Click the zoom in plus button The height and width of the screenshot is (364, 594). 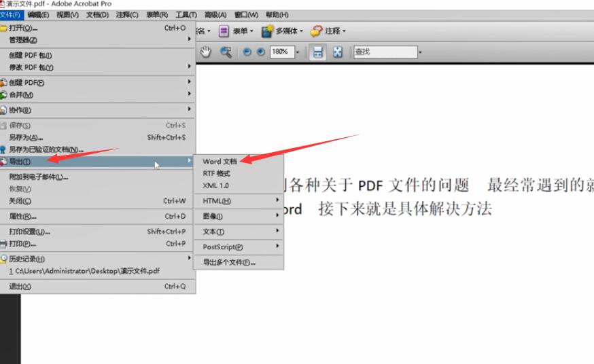[260, 52]
